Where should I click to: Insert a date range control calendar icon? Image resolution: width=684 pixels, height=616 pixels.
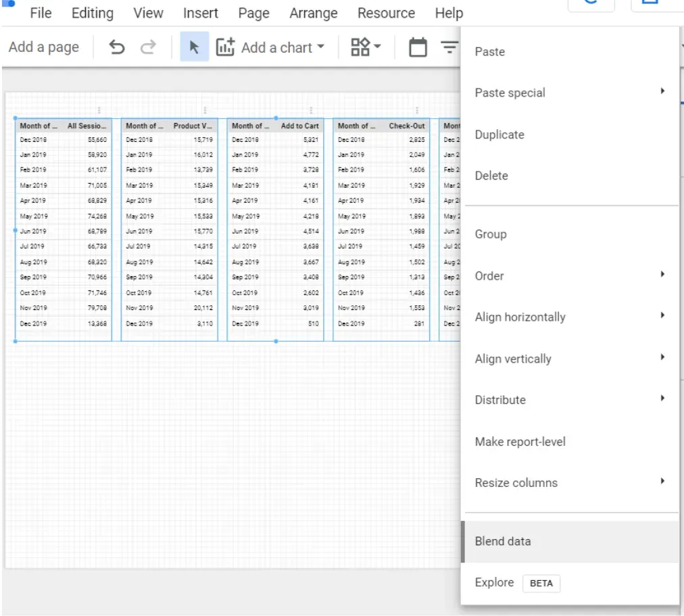[x=418, y=47]
